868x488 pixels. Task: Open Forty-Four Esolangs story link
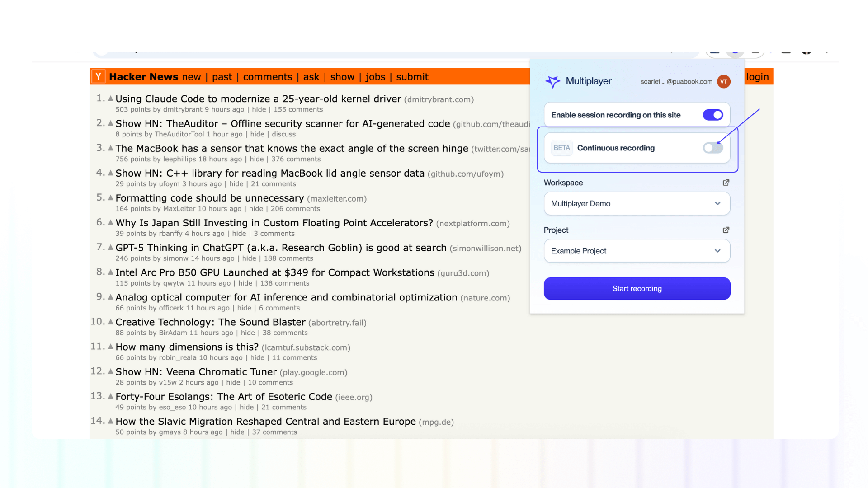(x=224, y=397)
